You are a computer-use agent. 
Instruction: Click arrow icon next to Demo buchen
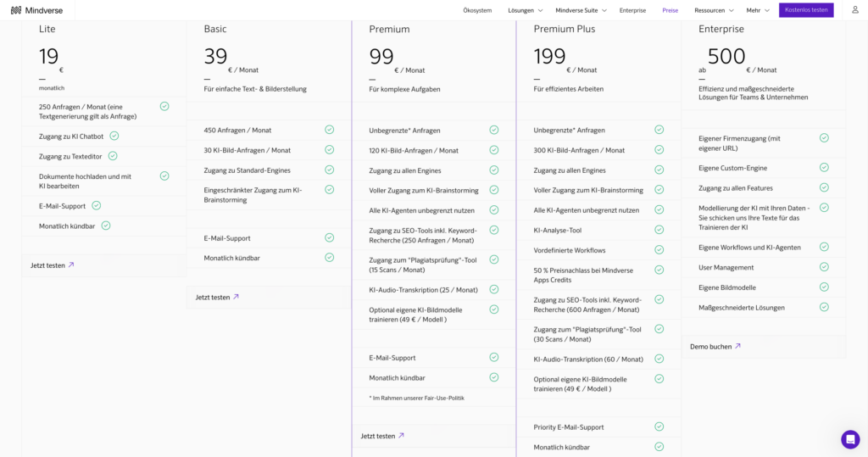tap(738, 346)
